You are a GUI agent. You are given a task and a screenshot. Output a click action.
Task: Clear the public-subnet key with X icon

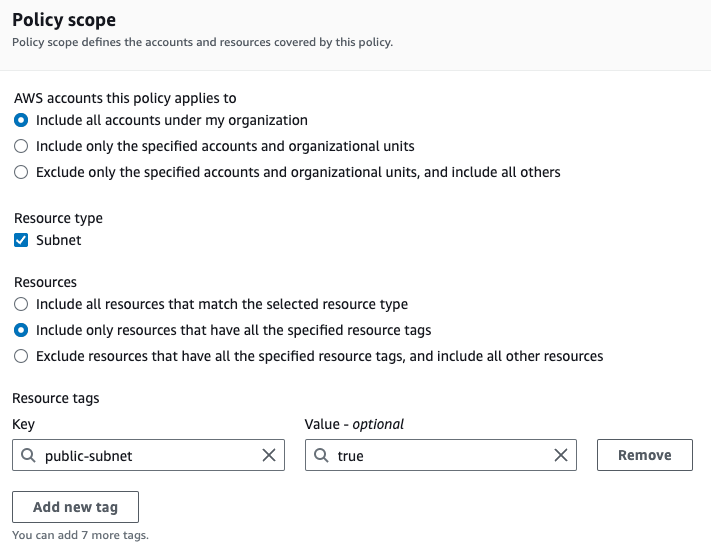(x=269, y=455)
